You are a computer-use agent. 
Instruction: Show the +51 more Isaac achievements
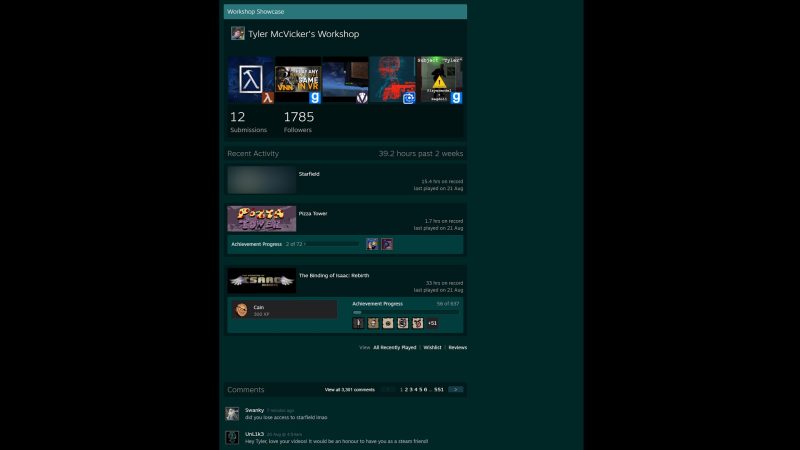(x=432, y=323)
